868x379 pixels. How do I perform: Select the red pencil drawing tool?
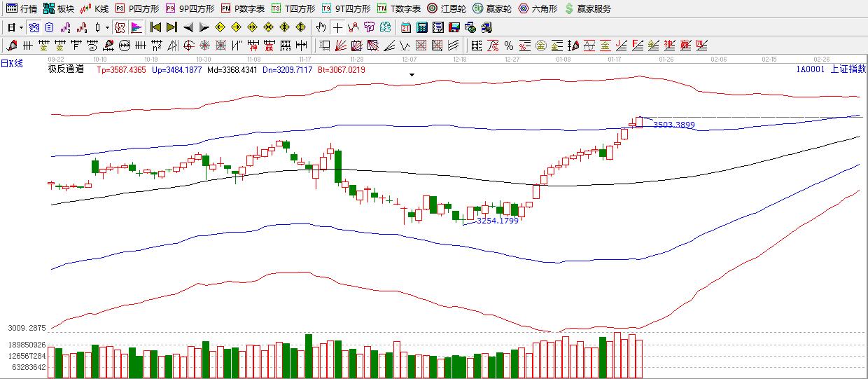[12, 46]
